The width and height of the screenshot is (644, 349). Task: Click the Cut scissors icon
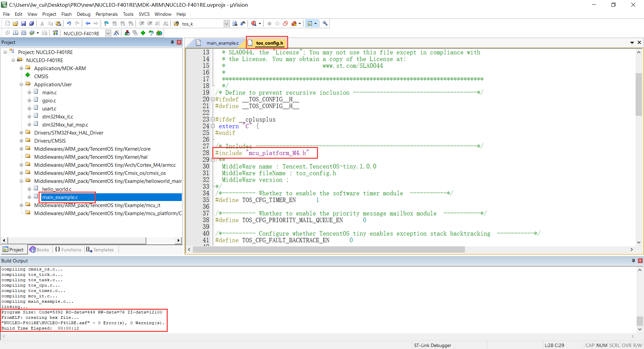coord(42,23)
